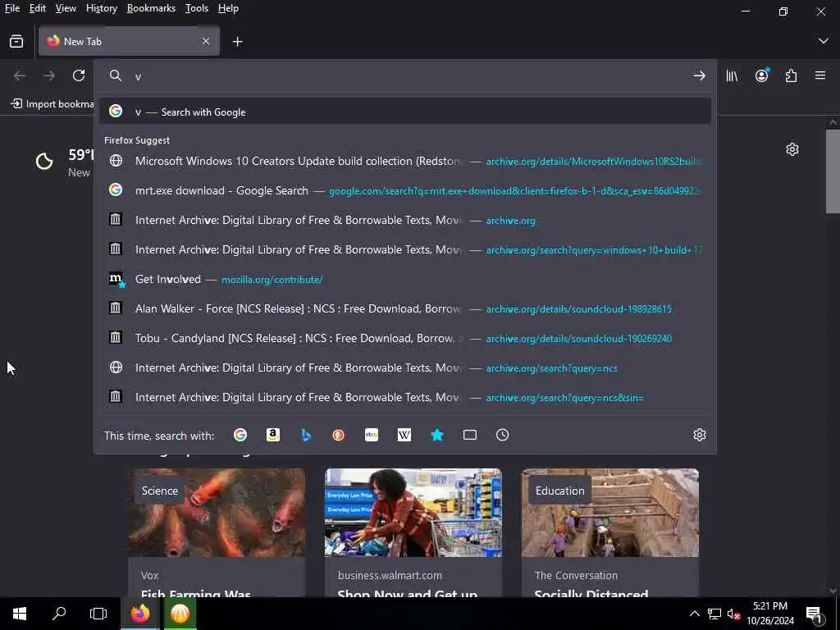840x630 pixels.
Task: Open the Edit menu
Action: point(38,8)
